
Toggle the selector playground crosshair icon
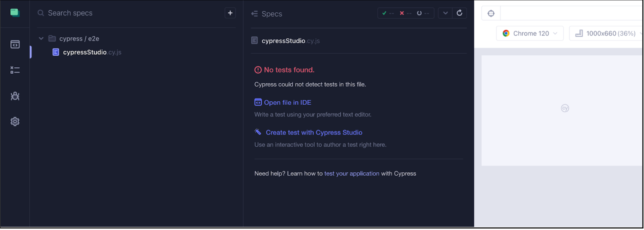tap(491, 14)
